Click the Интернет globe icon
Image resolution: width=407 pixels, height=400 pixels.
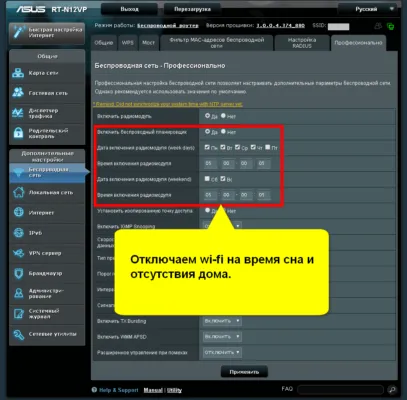tap(18, 212)
